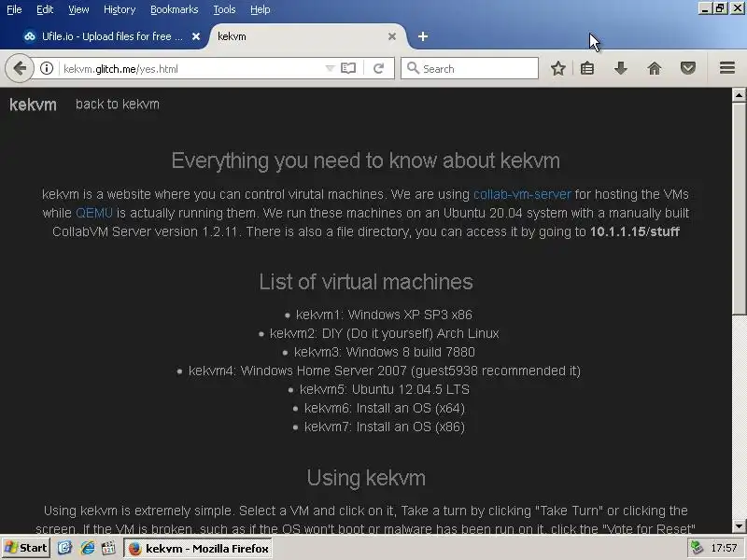Open Reader View with the book icon
747x560 pixels.
[348, 68]
